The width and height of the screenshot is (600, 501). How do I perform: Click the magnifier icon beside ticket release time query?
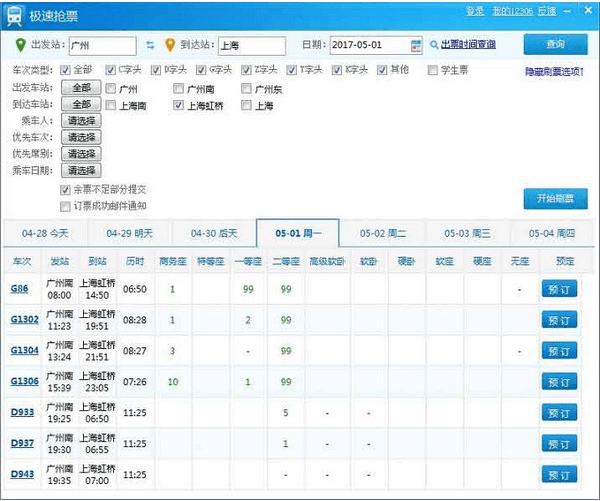coord(434,45)
